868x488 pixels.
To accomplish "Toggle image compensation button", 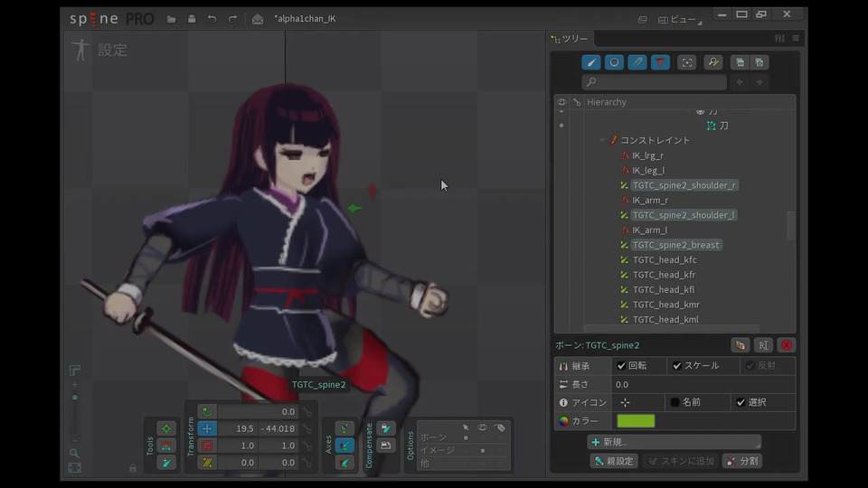I will pyautogui.click(x=386, y=446).
